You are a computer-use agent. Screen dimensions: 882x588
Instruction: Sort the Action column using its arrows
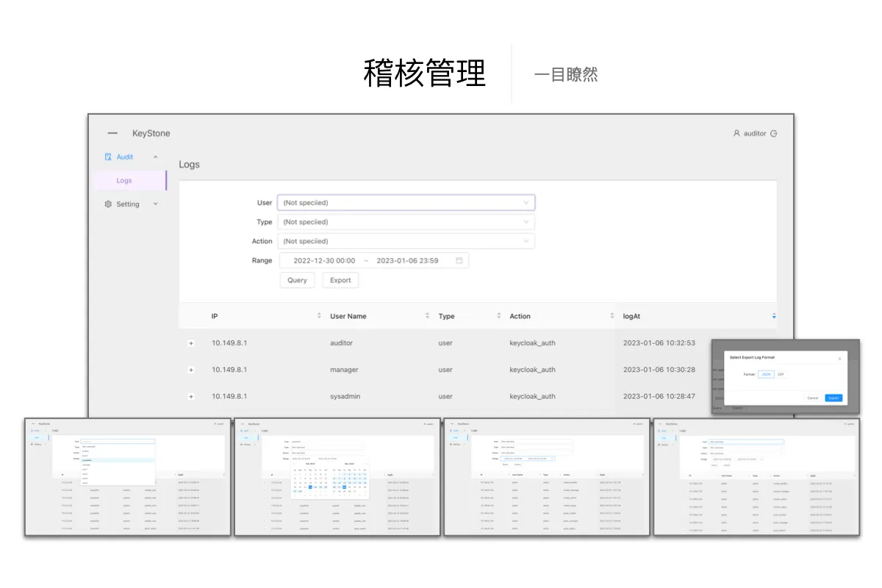click(x=612, y=316)
